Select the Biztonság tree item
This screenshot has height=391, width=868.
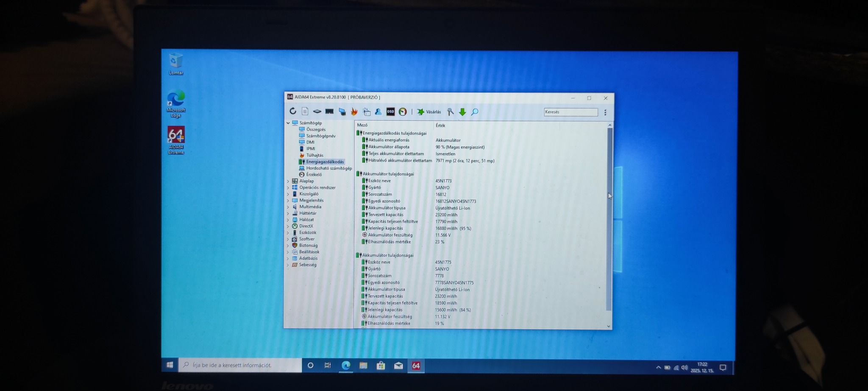(x=308, y=245)
